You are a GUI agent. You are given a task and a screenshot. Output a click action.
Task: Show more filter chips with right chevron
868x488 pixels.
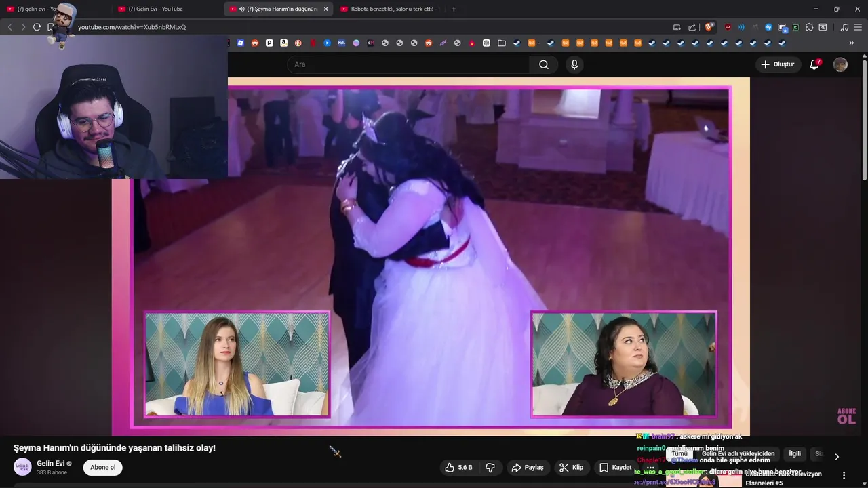click(837, 456)
